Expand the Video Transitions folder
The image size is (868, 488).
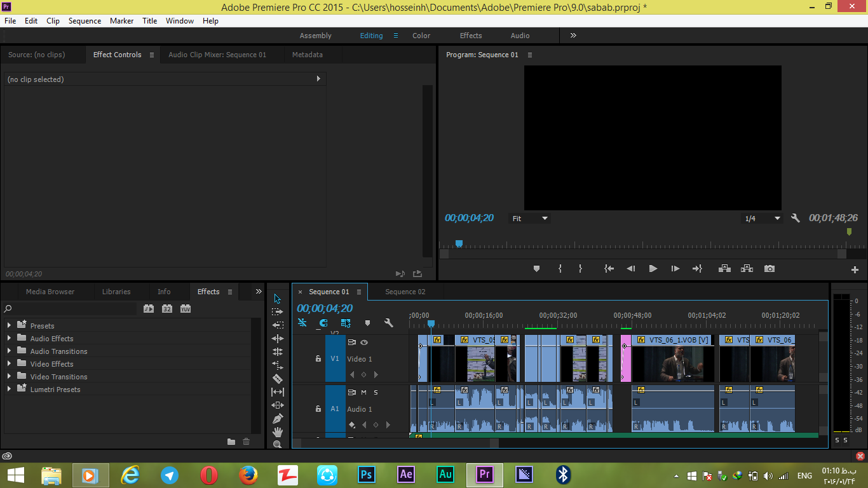coord(9,376)
